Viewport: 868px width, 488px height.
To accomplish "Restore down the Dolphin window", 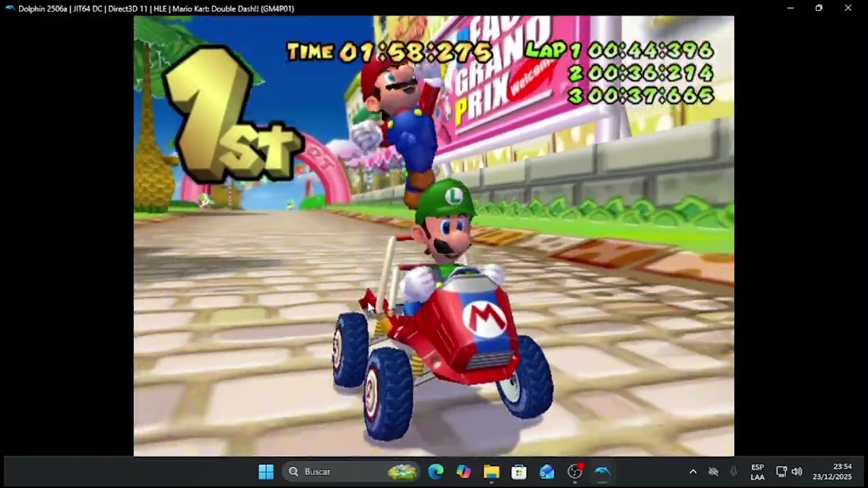I will [x=818, y=8].
